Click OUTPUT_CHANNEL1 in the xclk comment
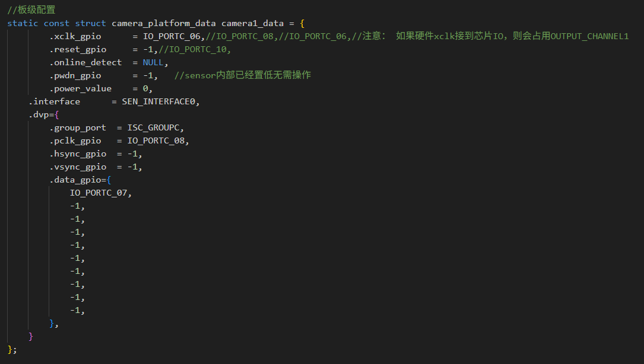The image size is (644, 364). [589, 37]
